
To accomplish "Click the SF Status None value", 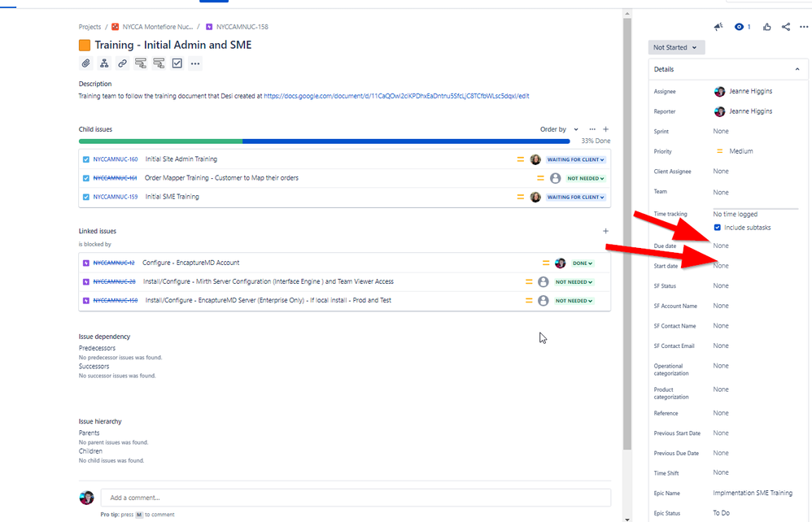I will point(721,285).
